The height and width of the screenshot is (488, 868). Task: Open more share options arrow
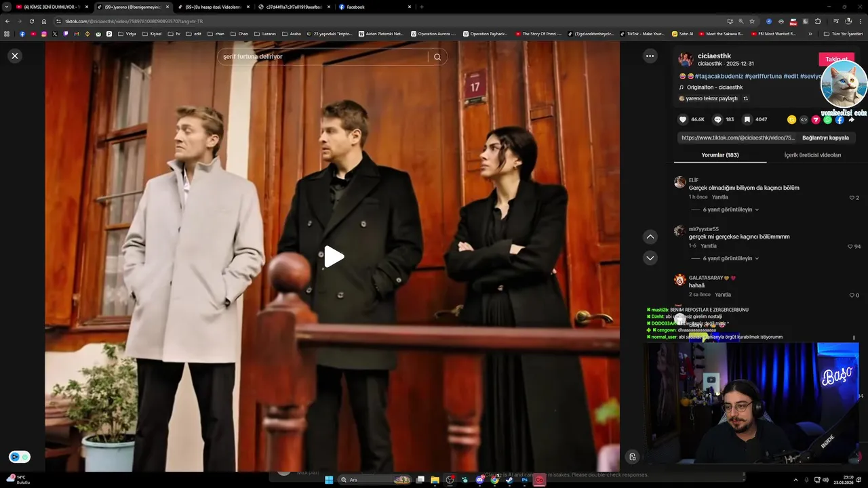[x=852, y=119]
